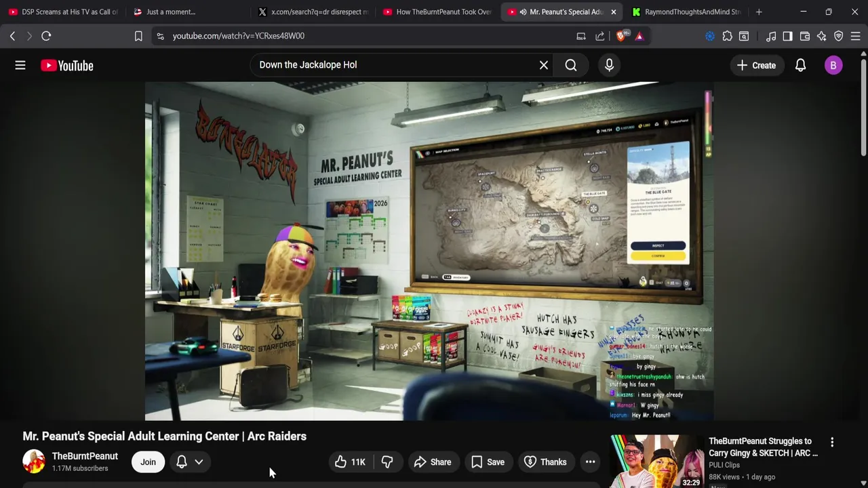Go back in browser history
The image size is (868, 488).
click(12, 36)
